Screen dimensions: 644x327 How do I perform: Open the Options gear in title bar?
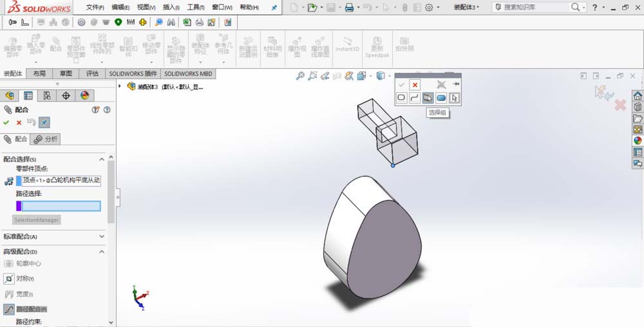(x=429, y=7)
